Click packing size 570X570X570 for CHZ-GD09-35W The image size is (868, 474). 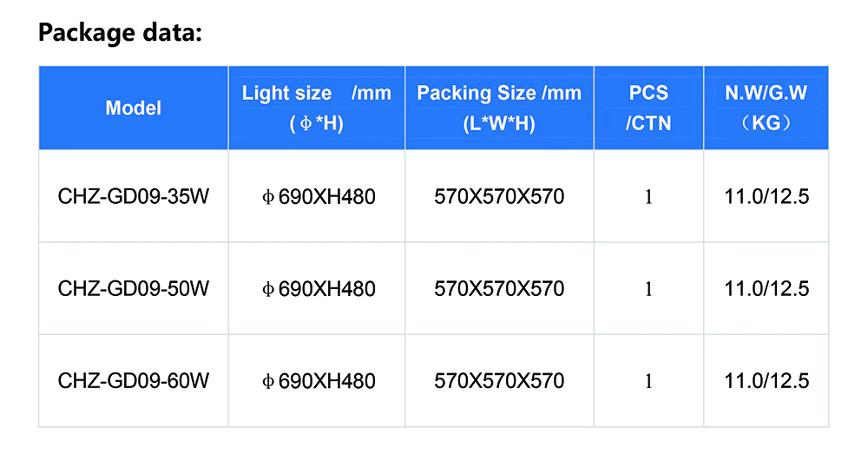point(499,197)
